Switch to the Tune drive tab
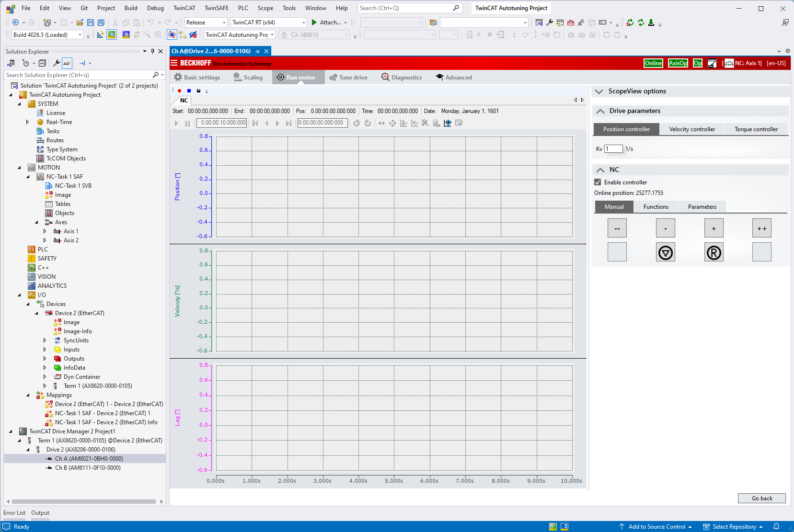 click(348, 78)
